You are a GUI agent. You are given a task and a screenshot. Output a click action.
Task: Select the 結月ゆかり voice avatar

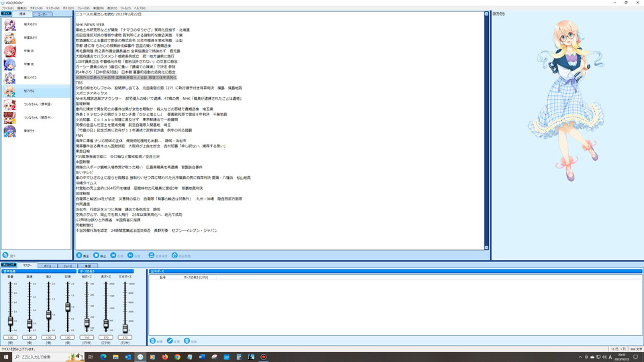(10, 25)
